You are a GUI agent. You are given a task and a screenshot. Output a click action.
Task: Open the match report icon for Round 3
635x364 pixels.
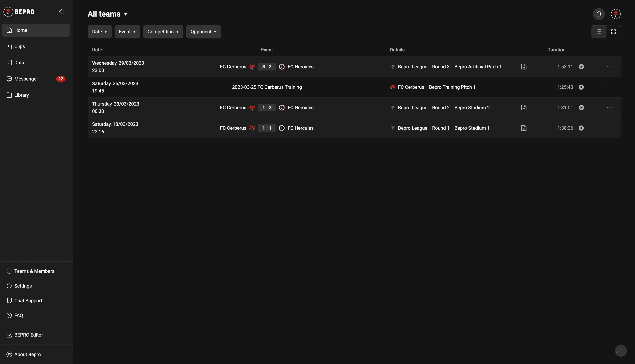(x=524, y=67)
